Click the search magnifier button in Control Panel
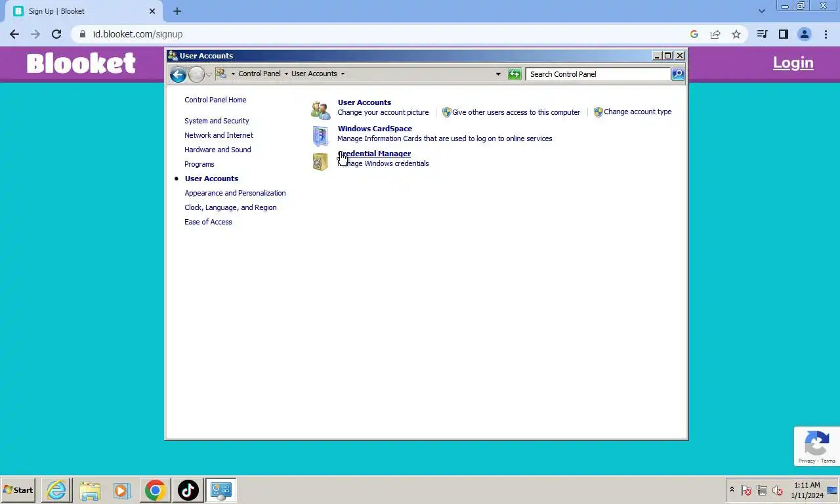Image resolution: width=840 pixels, height=504 pixels. [678, 74]
